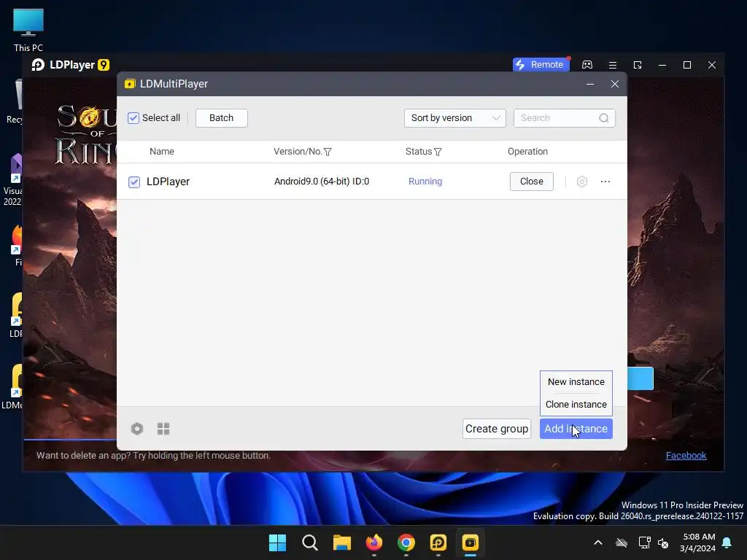Click the LDMultiPlayer title icon
This screenshot has height=560, width=747.
(x=130, y=84)
